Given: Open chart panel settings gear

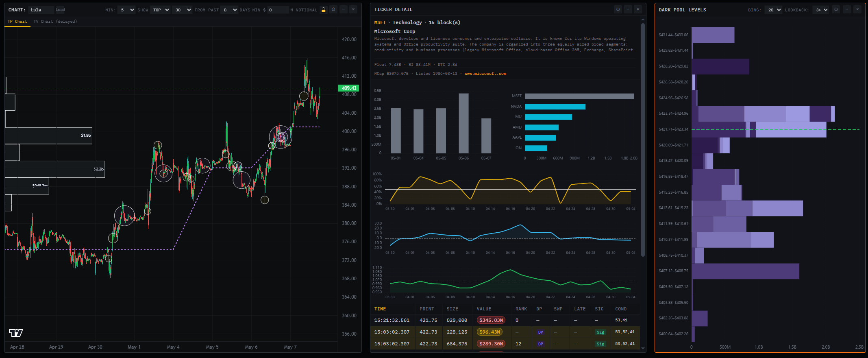Looking at the screenshot, I should pyautogui.click(x=333, y=9).
